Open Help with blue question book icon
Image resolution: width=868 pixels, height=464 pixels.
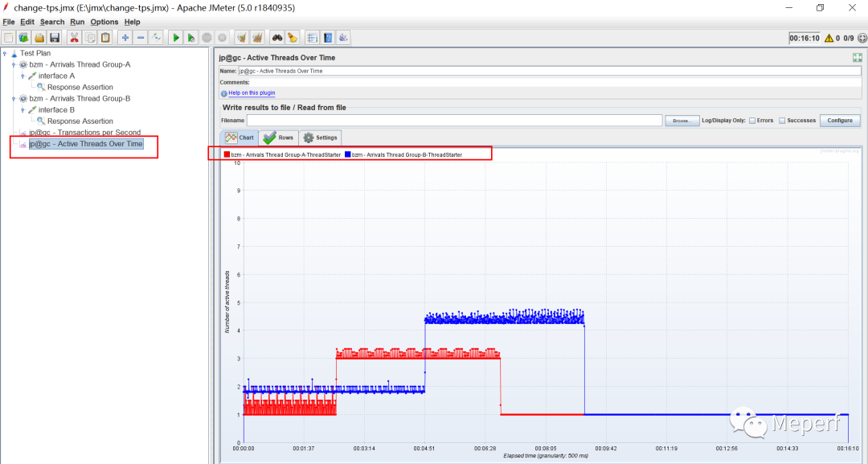pyautogui.click(x=328, y=38)
